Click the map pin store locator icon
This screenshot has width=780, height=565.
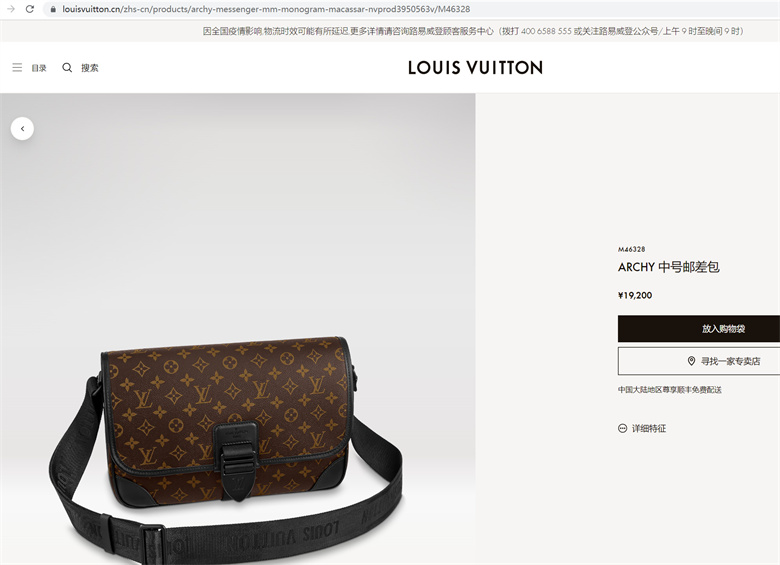[x=691, y=361]
